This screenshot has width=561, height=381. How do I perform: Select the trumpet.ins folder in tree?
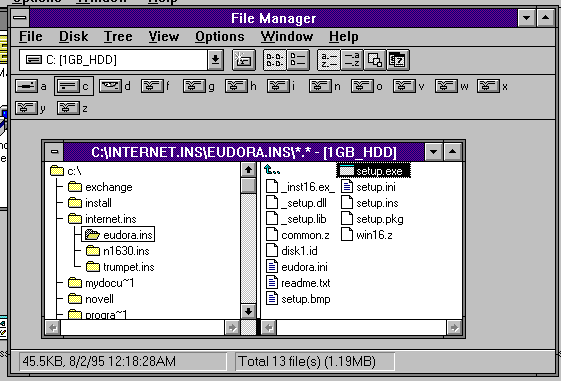[x=120, y=267]
